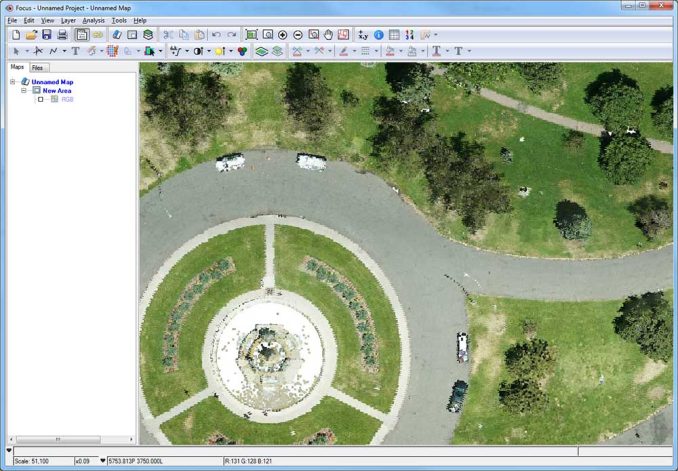Click the RGB color circles icon

[242, 51]
